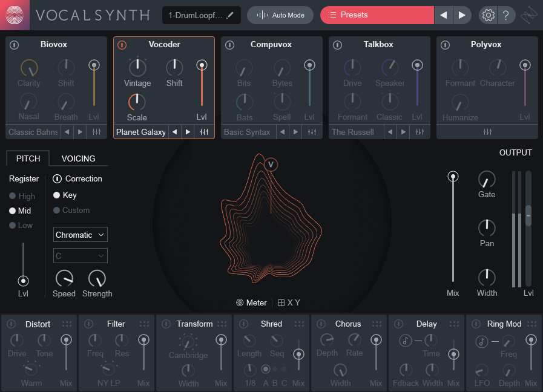Select next Compuvox preset arrow

[x=296, y=132]
